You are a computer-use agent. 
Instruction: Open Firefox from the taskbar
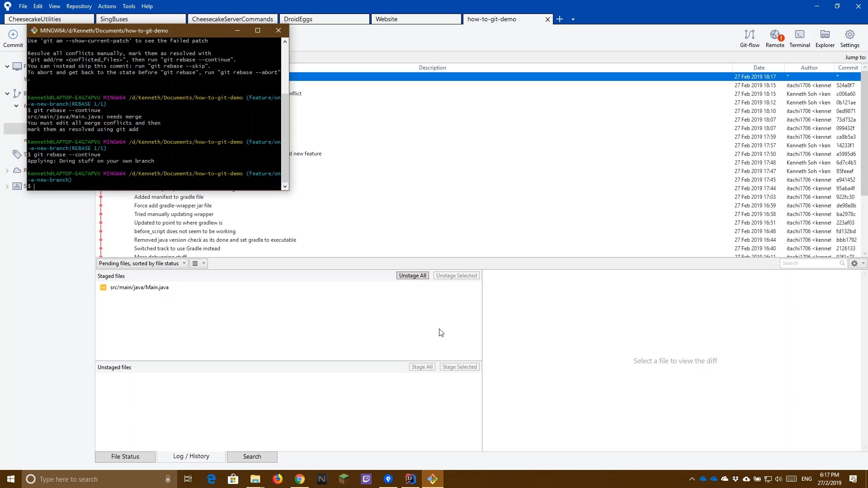click(x=278, y=479)
